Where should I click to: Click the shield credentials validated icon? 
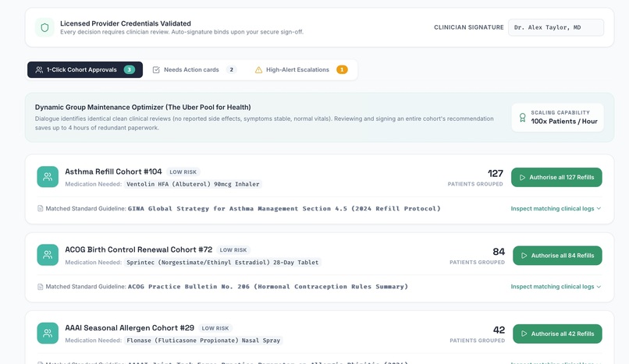point(44,27)
